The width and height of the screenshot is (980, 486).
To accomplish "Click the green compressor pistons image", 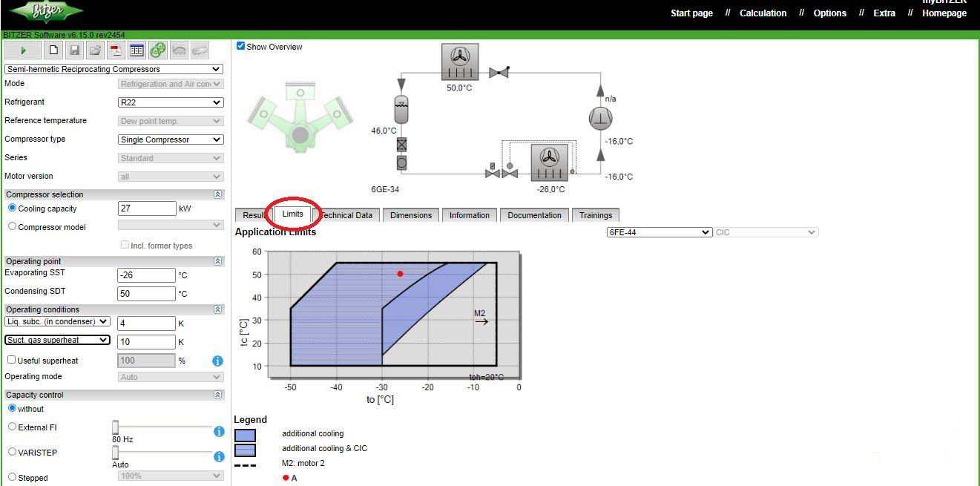I will pos(300,119).
